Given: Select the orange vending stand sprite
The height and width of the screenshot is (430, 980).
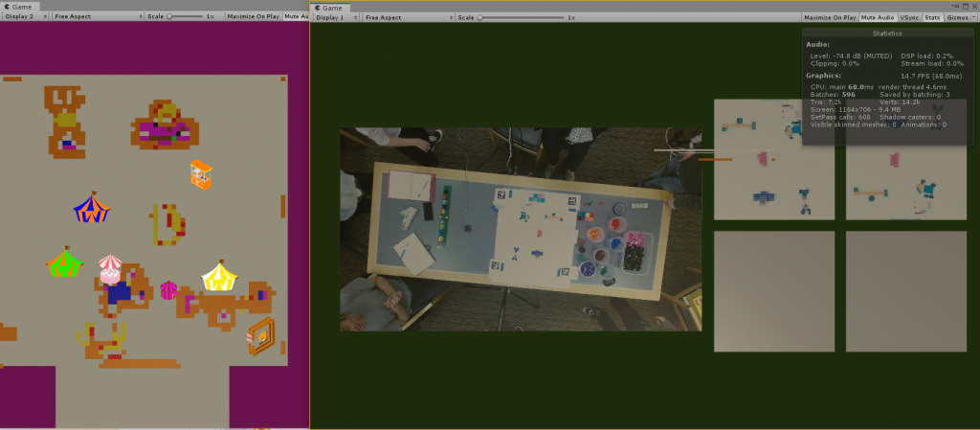Looking at the screenshot, I should (201, 174).
